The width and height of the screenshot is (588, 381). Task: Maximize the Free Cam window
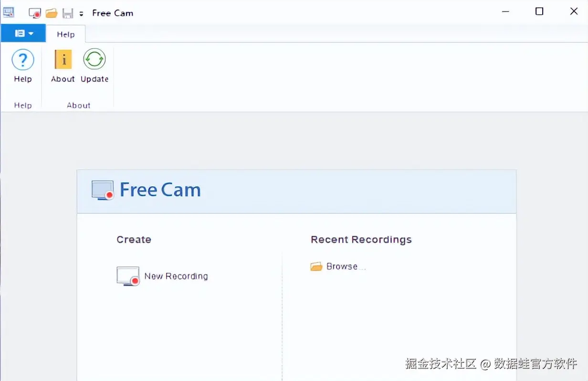coord(539,11)
